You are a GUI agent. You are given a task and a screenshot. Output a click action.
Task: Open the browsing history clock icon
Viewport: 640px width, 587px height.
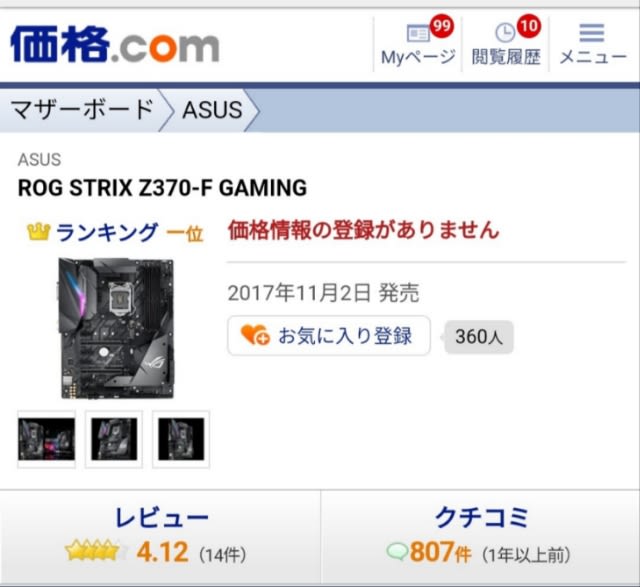[505, 33]
